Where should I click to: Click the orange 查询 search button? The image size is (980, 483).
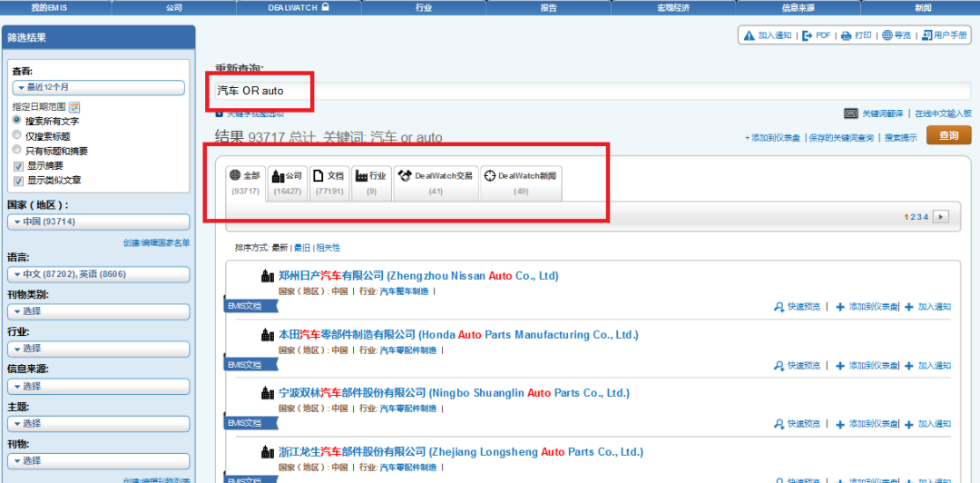coord(949,135)
